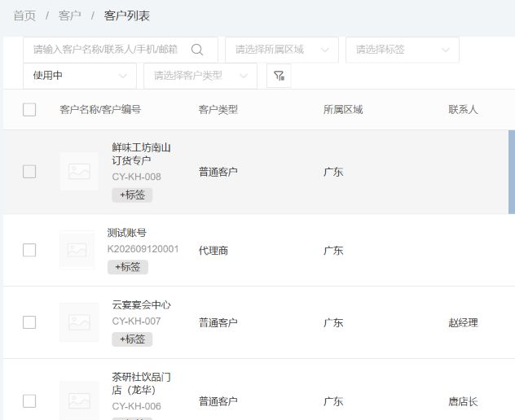Open the 请选择标签 dropdown
Viewport: 515px width, 420px height.
403,50
